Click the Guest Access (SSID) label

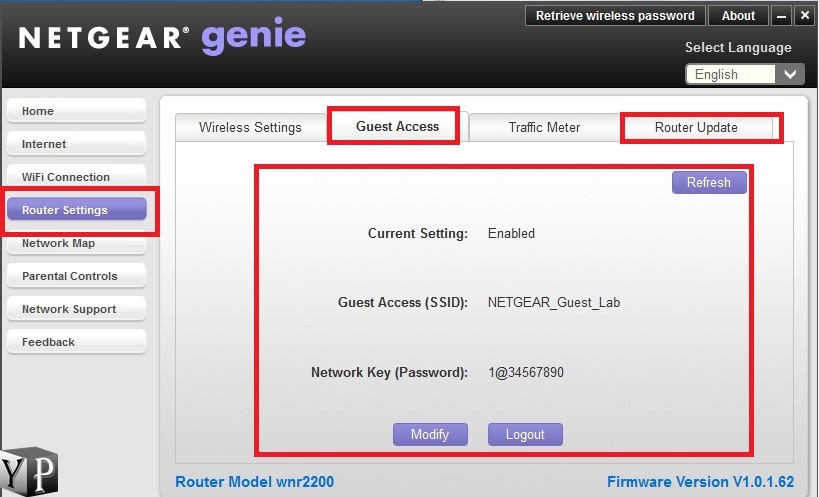403,302
